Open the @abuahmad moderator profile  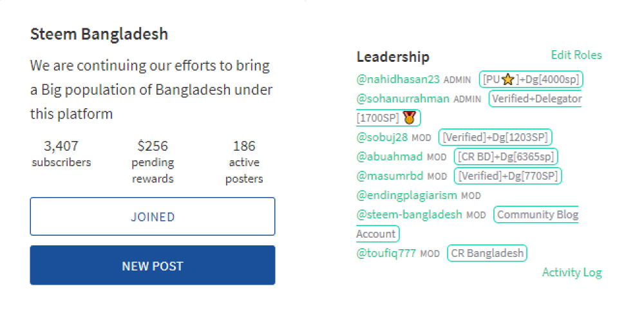(x=390, y=156)
